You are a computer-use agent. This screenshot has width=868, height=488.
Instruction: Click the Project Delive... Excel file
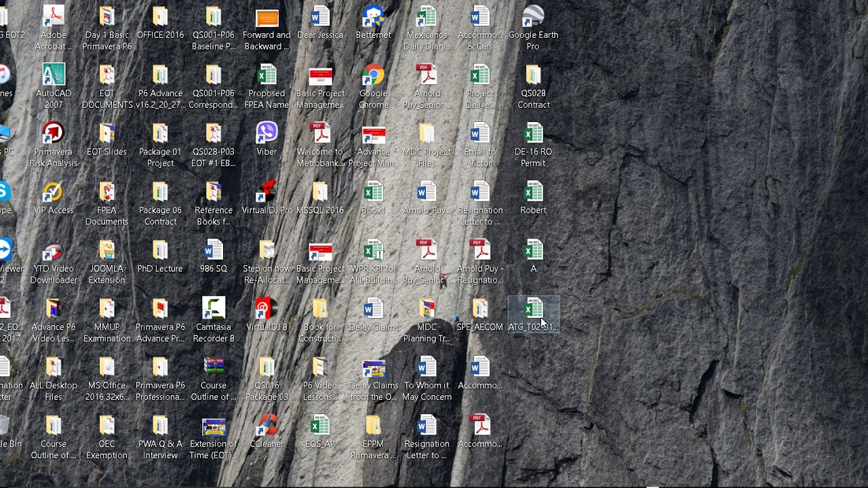click(x=480, y=75)
